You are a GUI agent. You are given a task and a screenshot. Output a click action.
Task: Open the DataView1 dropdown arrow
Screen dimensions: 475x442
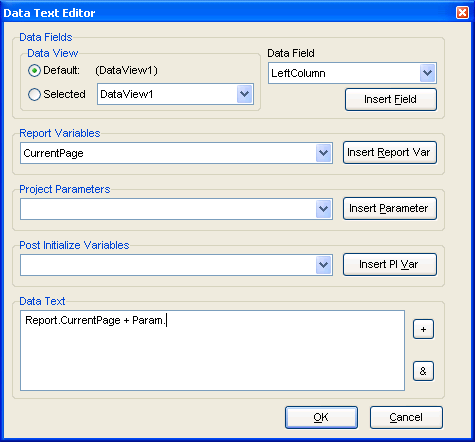[245, 94]
